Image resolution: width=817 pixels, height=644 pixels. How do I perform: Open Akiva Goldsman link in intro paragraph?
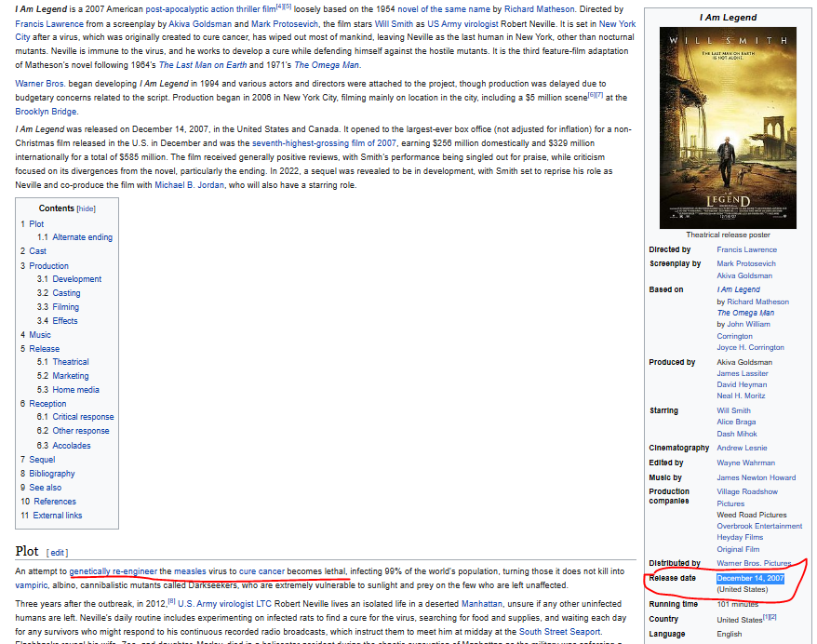201,24
